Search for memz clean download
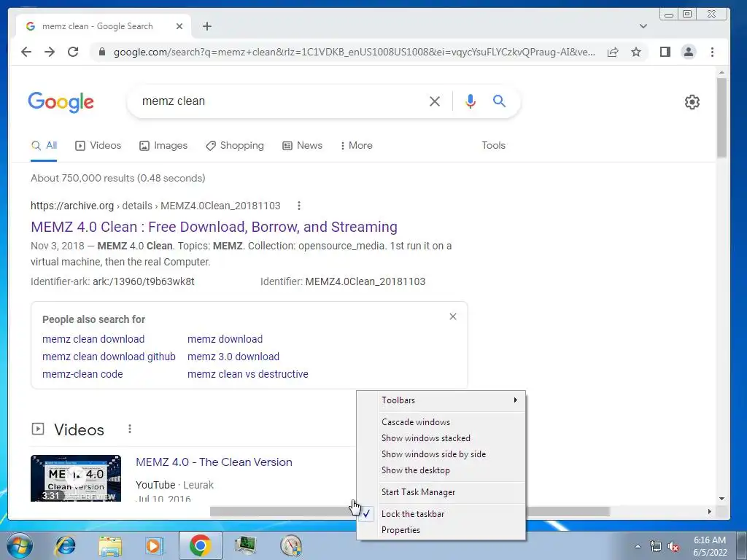Viewport: 747px width, 560px height. pos(93,339)
